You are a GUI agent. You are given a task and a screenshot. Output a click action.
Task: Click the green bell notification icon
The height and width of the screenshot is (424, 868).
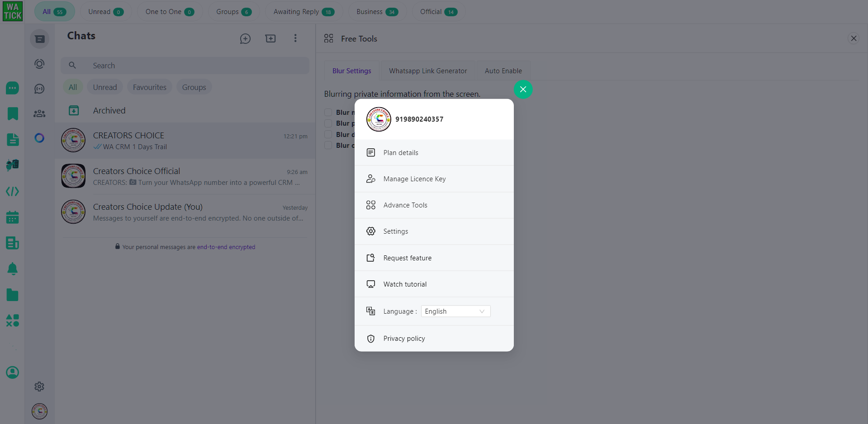(x=13, y=269)
